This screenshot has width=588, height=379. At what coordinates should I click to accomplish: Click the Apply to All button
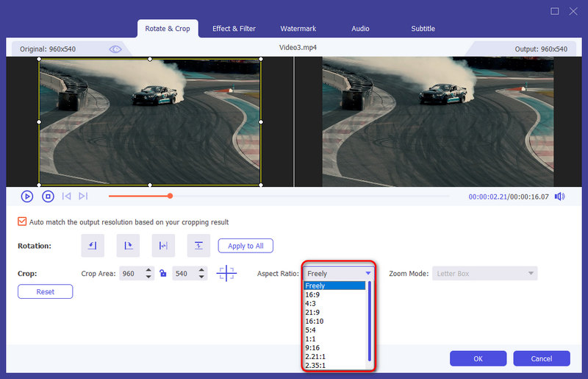pos(245,246)
